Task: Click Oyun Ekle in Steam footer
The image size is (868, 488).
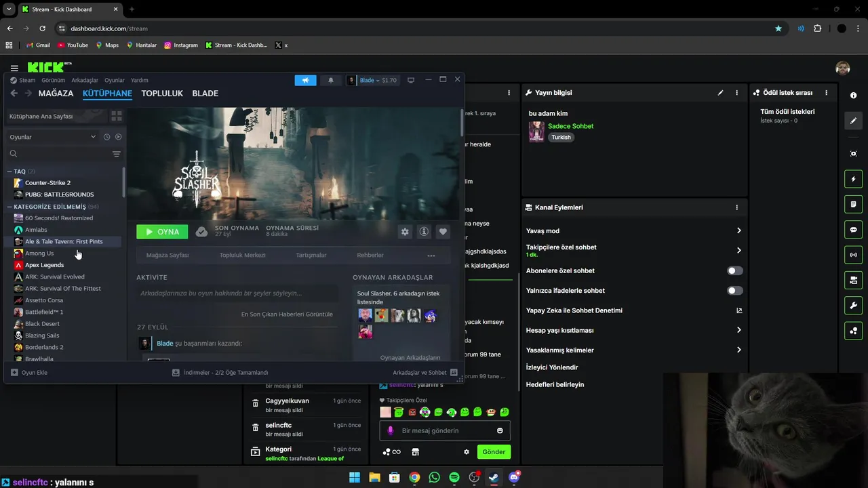Action: pos(29,373)
